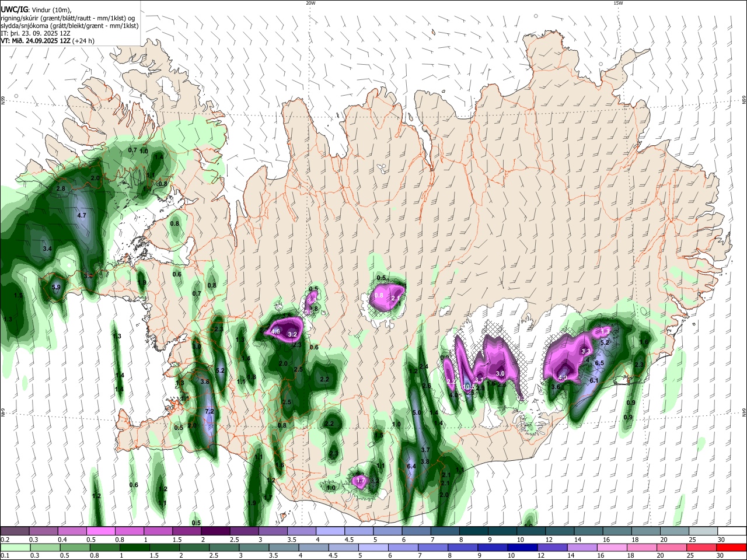Click the 7.2 precipitation value on the map

210,411
